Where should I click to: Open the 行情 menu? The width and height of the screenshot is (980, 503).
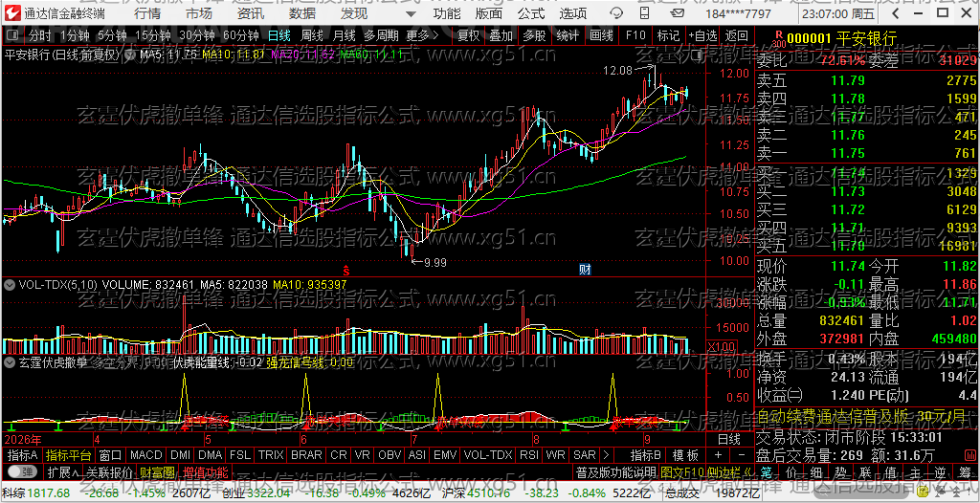click(x=146, y=13)
